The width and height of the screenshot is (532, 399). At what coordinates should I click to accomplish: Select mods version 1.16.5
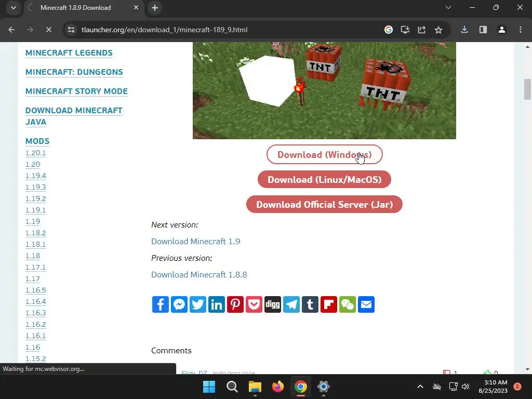click(x=36, y=290)
